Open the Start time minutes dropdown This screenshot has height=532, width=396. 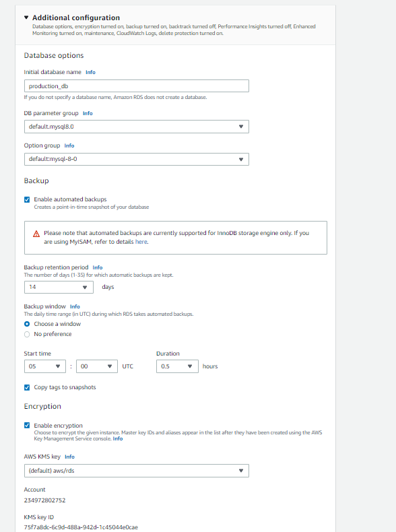point(97,366)
